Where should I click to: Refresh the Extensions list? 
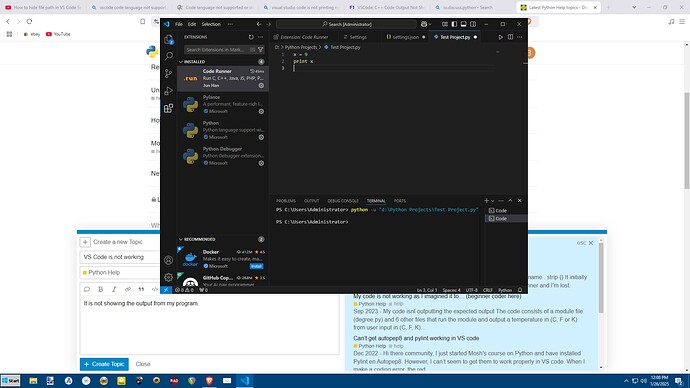pos(251,37)
